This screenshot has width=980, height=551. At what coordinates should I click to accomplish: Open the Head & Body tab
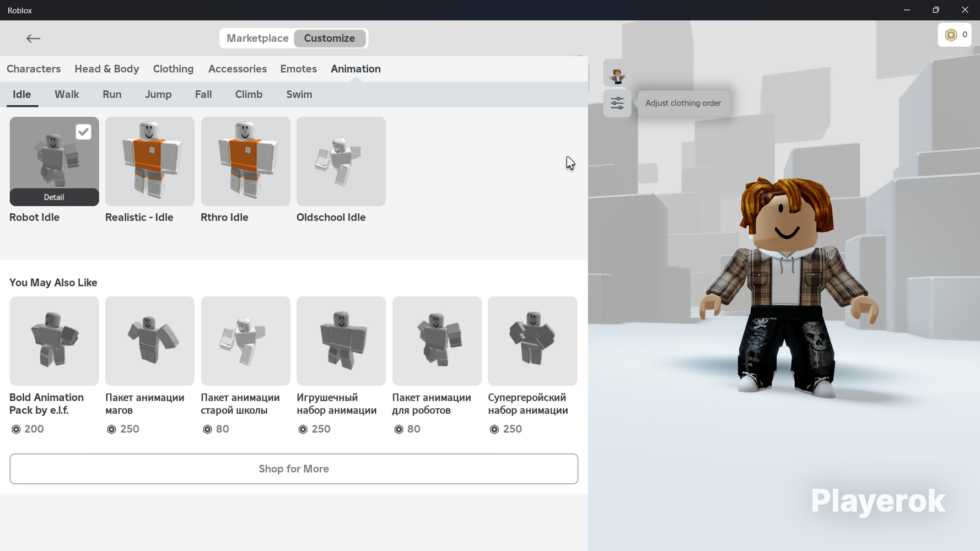click(107, 69)
